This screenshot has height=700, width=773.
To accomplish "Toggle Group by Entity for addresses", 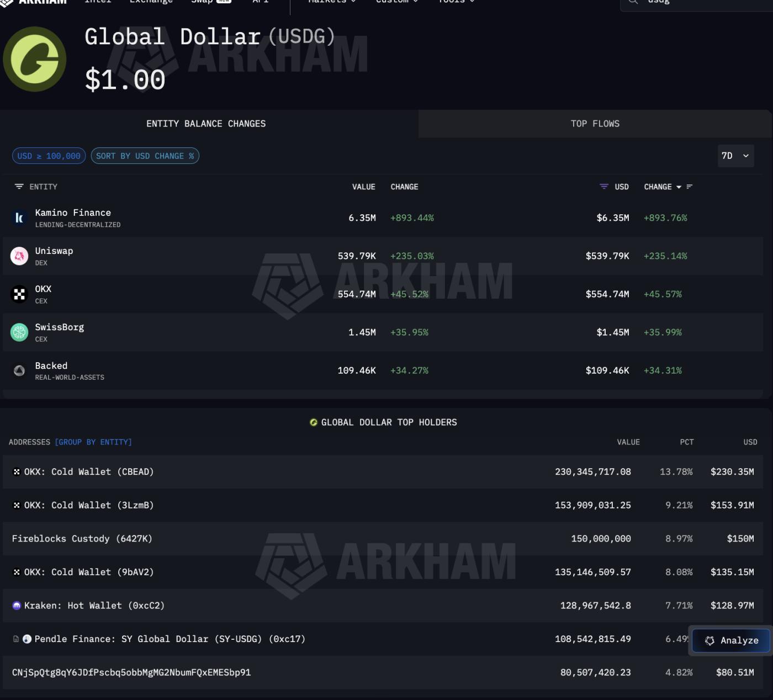I will tap(93, 442).
